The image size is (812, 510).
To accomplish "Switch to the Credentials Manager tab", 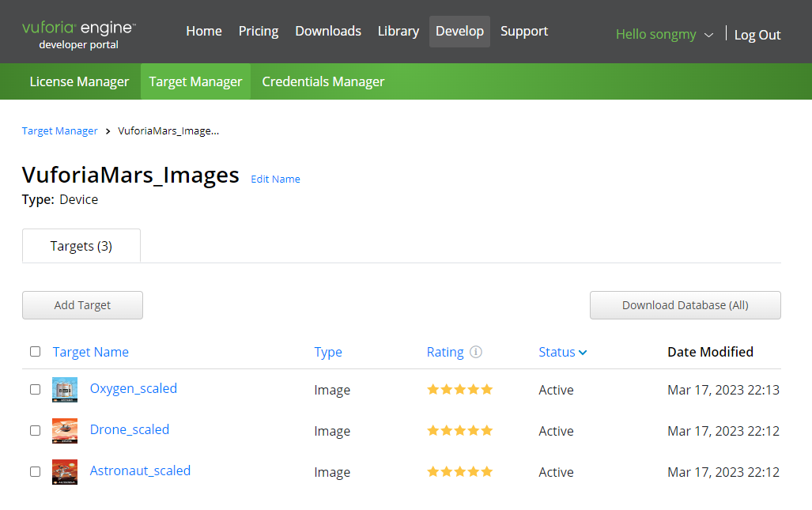I will (323, 81).
